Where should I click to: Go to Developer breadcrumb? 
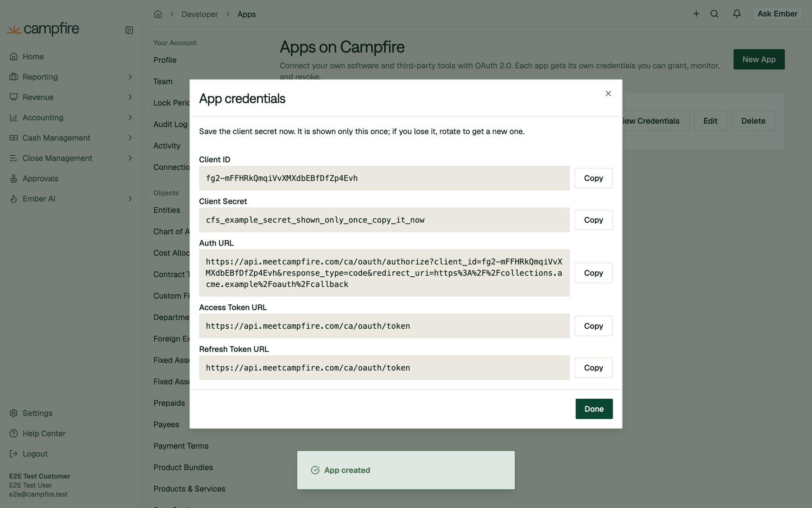200,14
